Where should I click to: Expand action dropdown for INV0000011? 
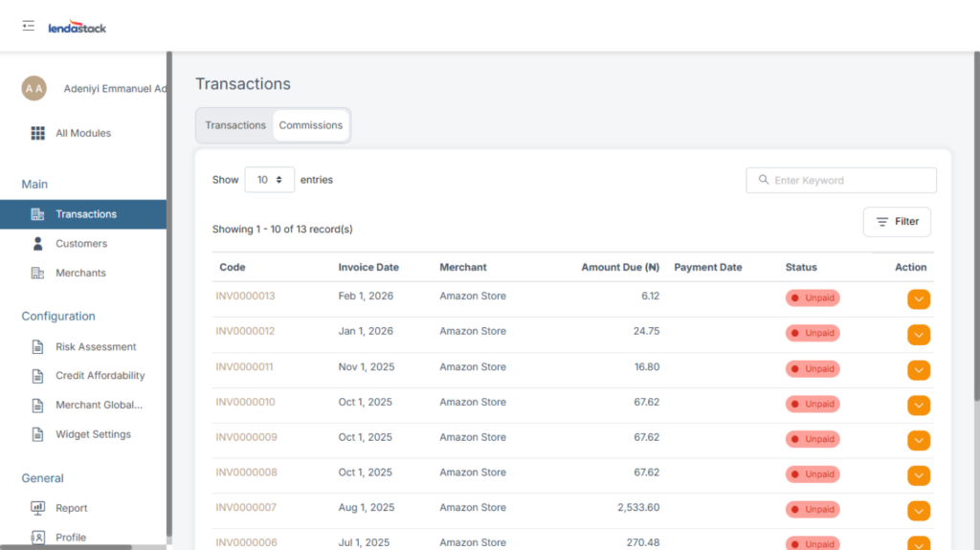coord(919,370)
